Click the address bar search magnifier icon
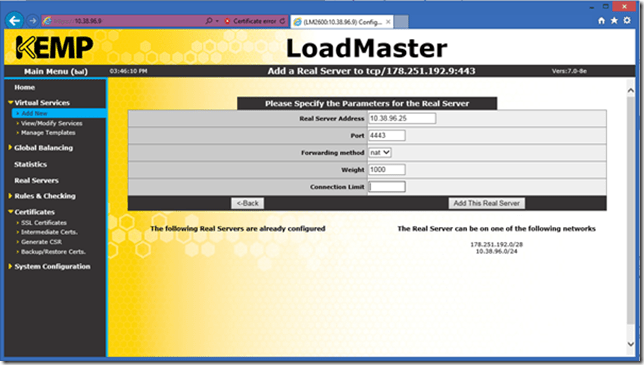644x365 pixels. click(209, 21)
